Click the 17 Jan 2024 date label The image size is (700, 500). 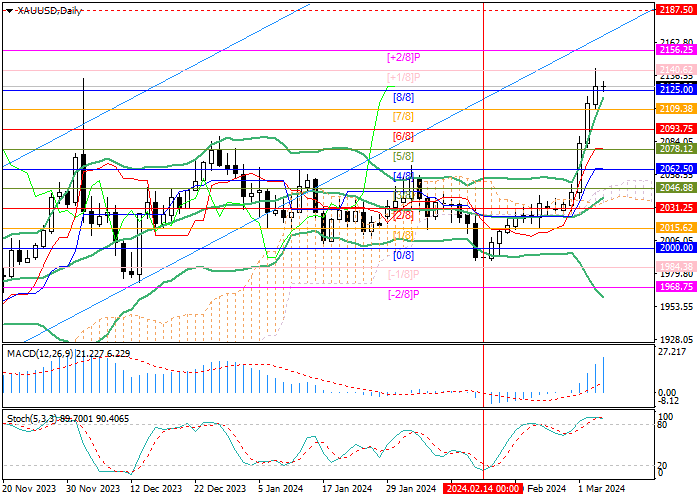coord(346,488)
